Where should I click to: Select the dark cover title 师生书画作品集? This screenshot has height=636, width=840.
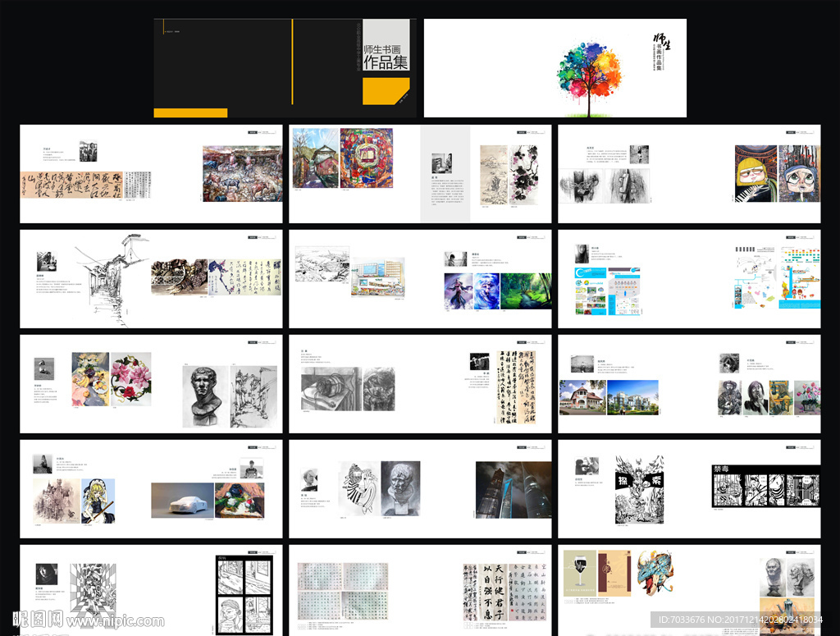[386, 56]
